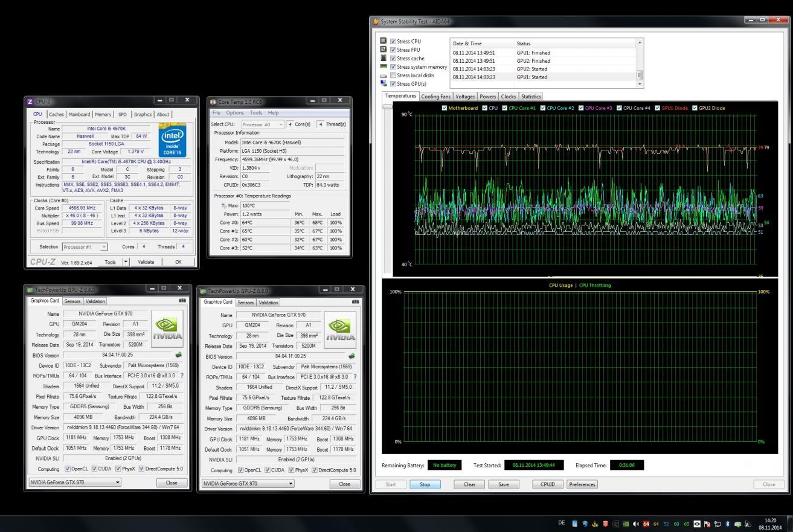This screenshot has height=532, width=793.
Task: Click the RAM icon beside Stress system memory
Action: tap(385, 67)
